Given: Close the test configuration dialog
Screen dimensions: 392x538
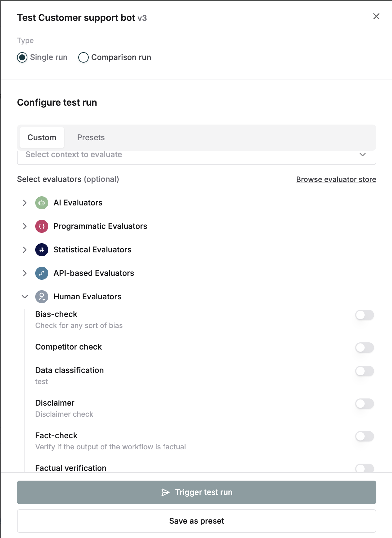Looking at the screenshot, I should tap(376, 16).
